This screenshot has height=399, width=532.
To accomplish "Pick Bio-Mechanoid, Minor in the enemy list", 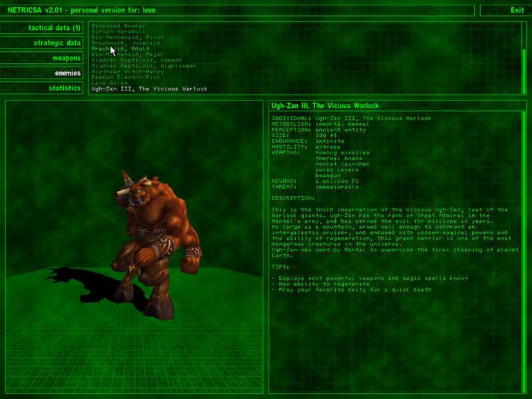I will pos(127,37).
